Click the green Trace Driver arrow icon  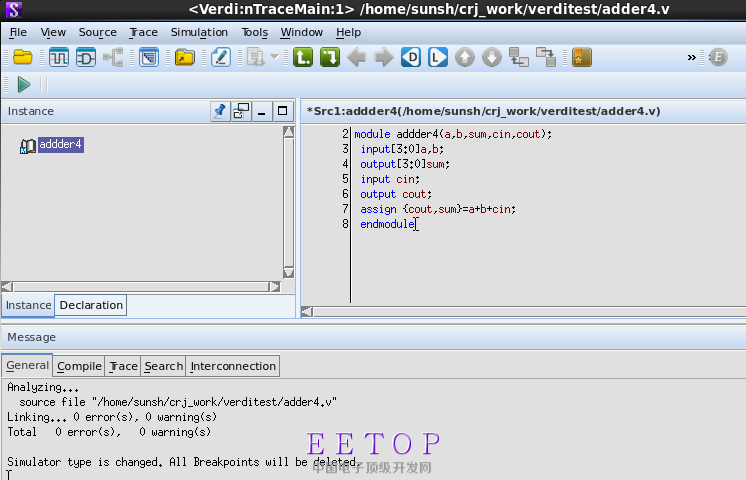point(330,58)
